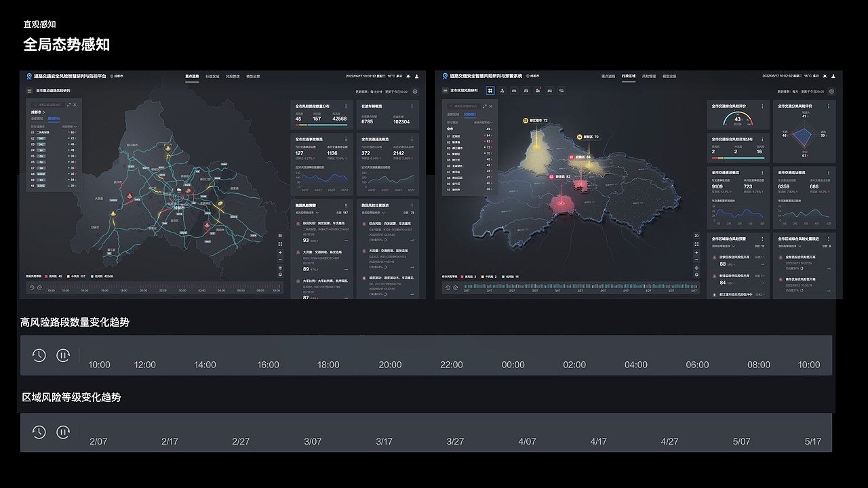Switch to 模型全景 tab in left dashboard
Screen dimensions: 868x488
pos(252,76)
